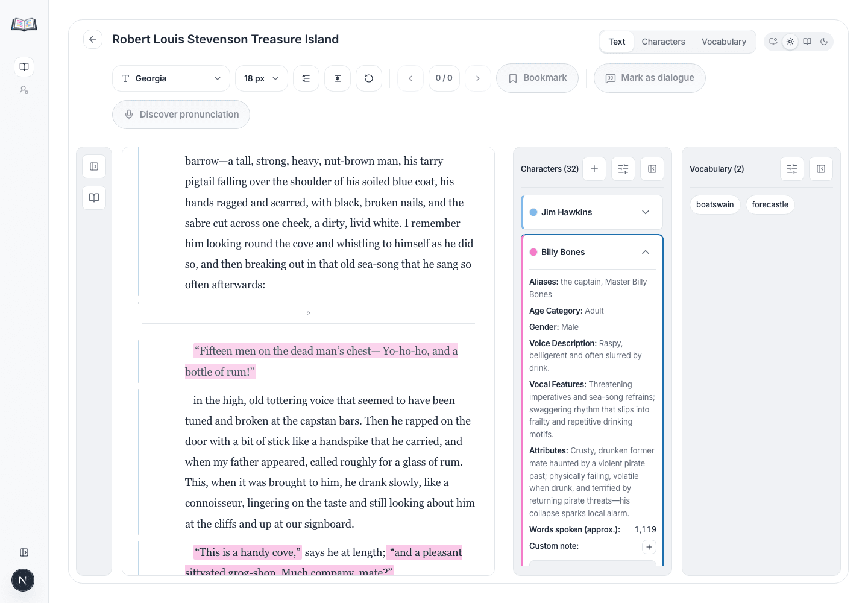Switch to the Text tab
This screenshot has width=868, height=603.
pyautogui.click(x=617, y=42)
